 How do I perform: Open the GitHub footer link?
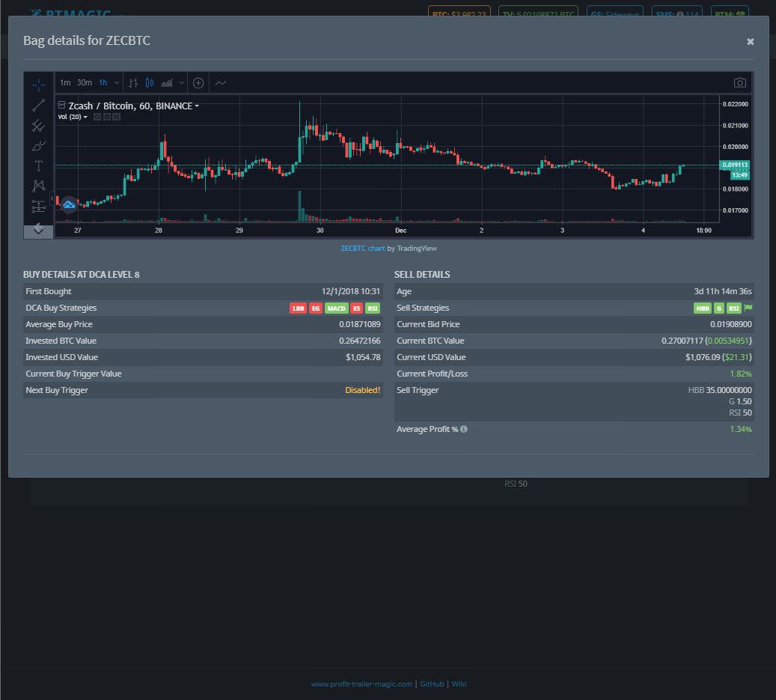coord(432,684)
